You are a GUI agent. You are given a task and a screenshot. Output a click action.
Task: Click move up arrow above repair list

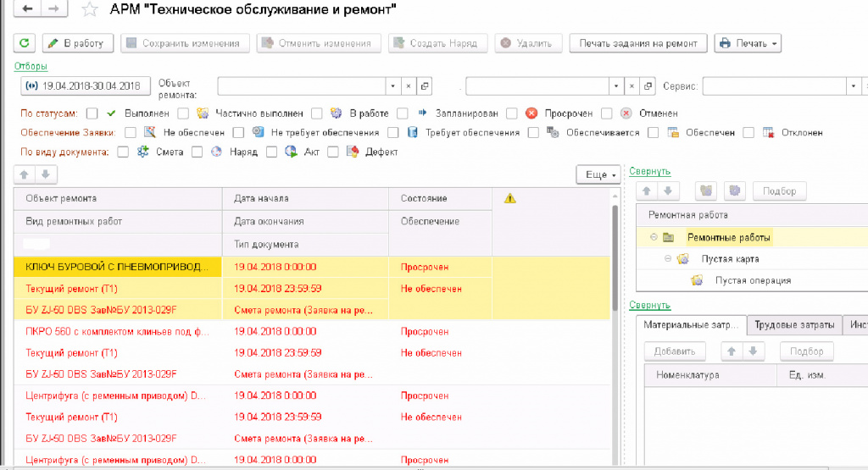point(25,174)
